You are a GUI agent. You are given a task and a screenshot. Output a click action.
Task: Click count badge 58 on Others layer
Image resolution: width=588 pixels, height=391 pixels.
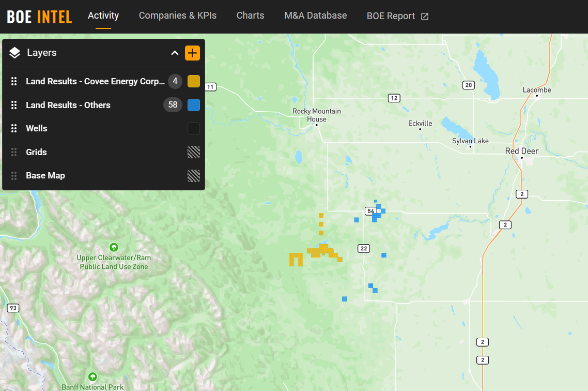[x=173, y=104]
